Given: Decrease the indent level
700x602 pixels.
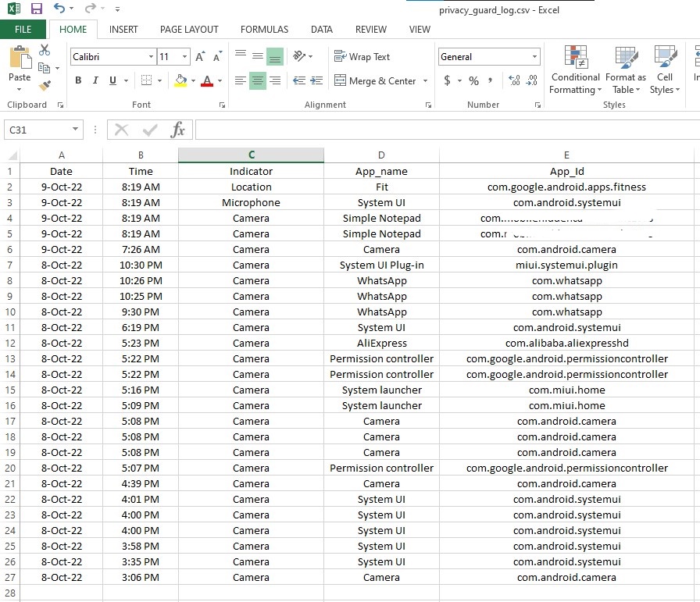Looking at the screenshot, I should [299, 80].
